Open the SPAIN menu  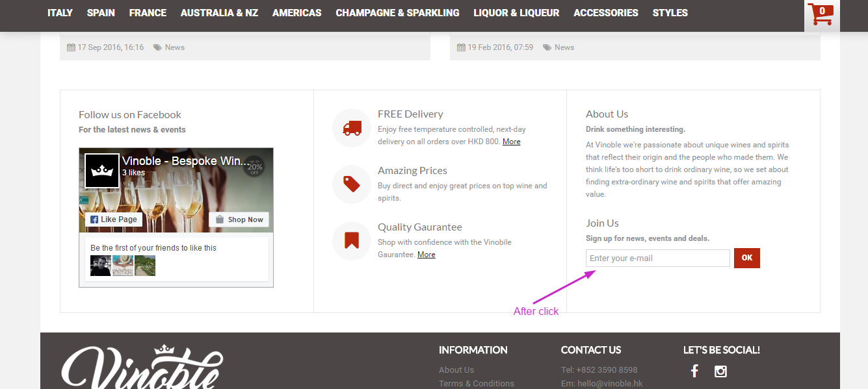click(x=101, y=13)
